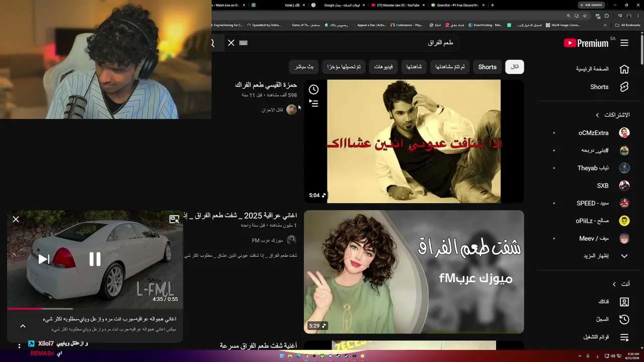Open title أغنية شفت طعم الفراق مسرعة

(x=258, y=346)
